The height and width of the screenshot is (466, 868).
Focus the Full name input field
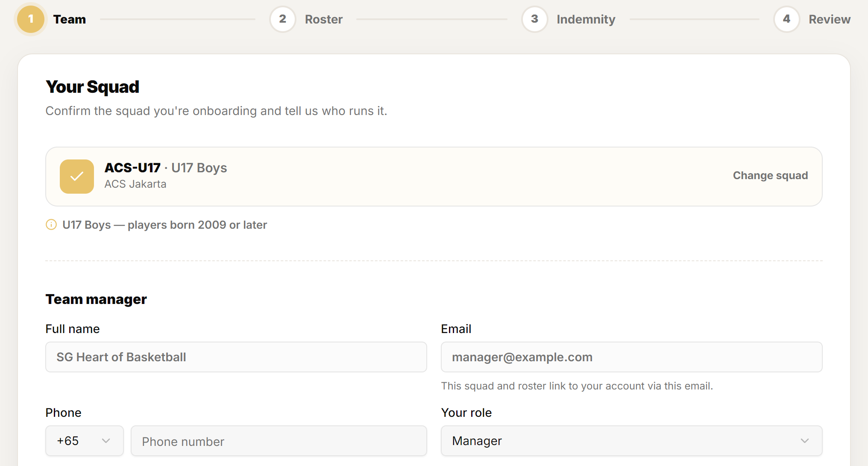[236, 357]
